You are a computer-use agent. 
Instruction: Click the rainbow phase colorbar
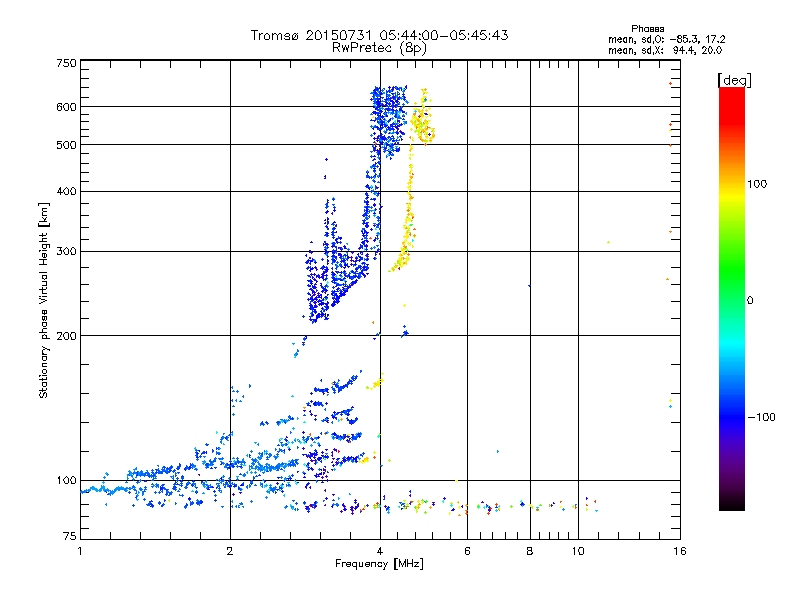[x=732, y=299]
